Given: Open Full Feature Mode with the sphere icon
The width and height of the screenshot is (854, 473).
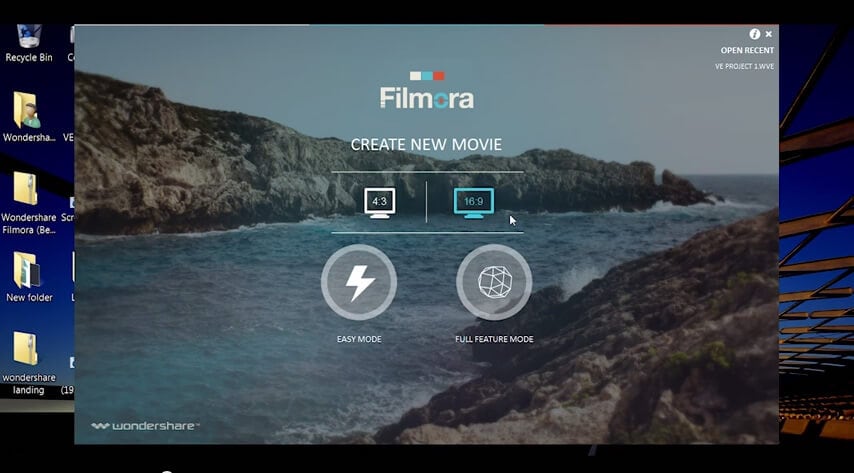Looking at the screenshot, I should [494, 282].
